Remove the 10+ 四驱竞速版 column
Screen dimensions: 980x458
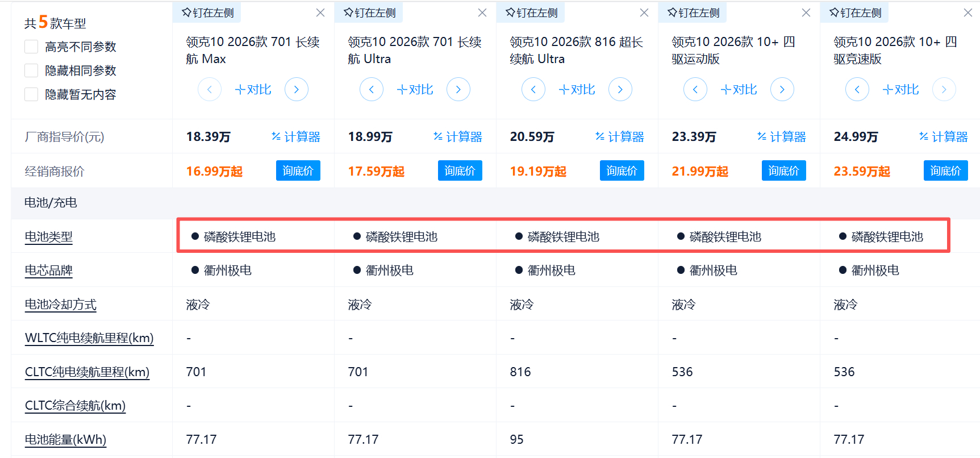tap(968, 13)
